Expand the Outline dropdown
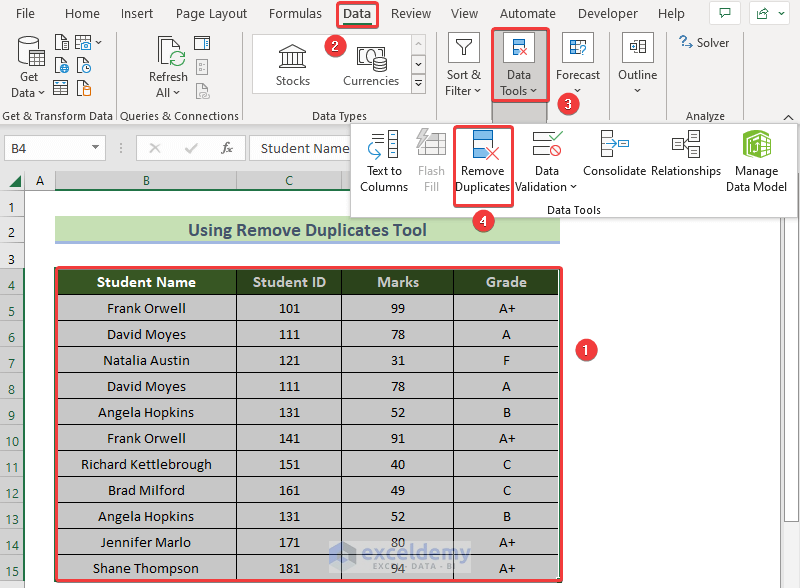This screenshot has width=800, height=588. point(637,66)
